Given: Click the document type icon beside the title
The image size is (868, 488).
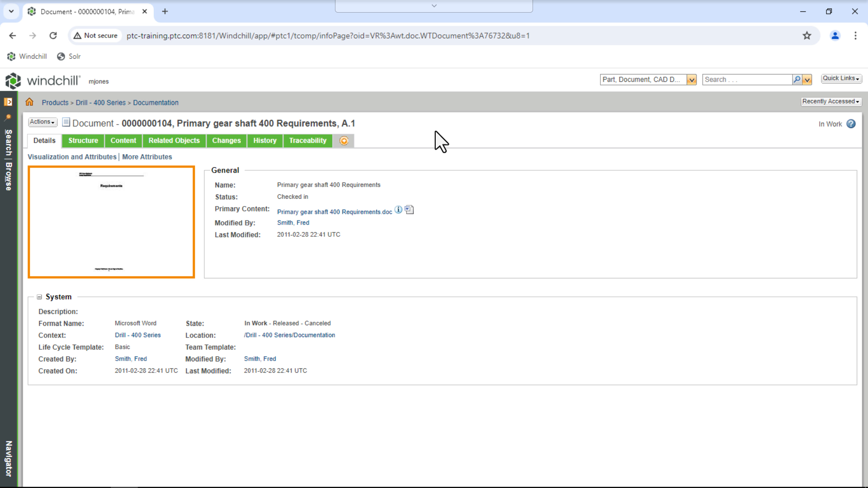Looking at the screenshot, I should [66, 122].
